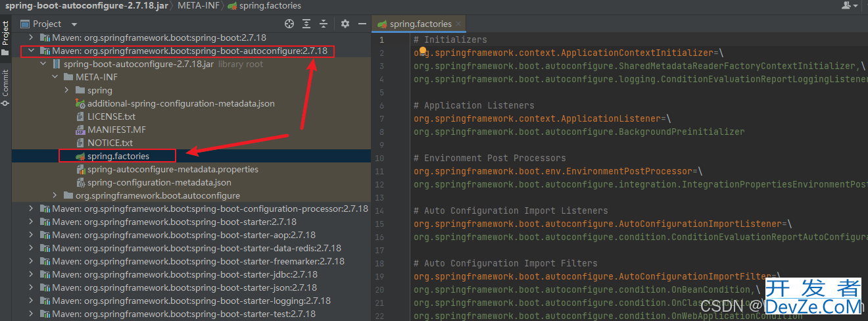868x321 pixels.
Task: Click '# Application Listeners' comment line
Action: coord(474,105)
